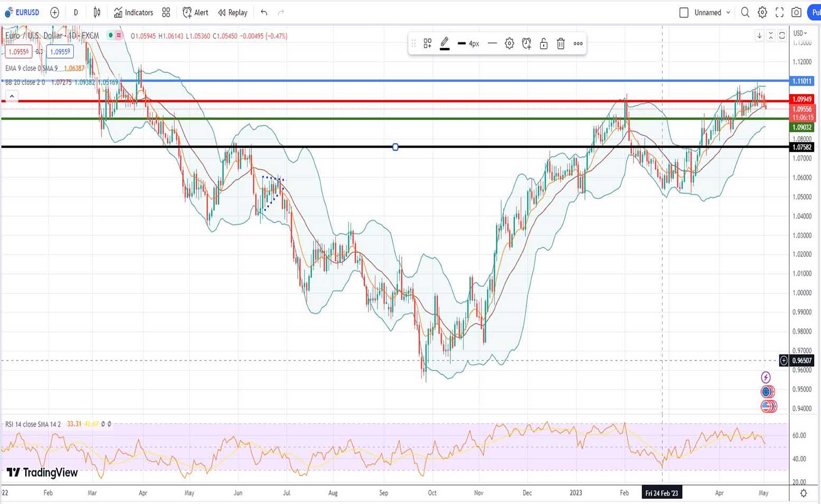This screenshot has height=504, width=821.
Task: Toggle lock on the selected drawing
Action: [x=543, y=43]
